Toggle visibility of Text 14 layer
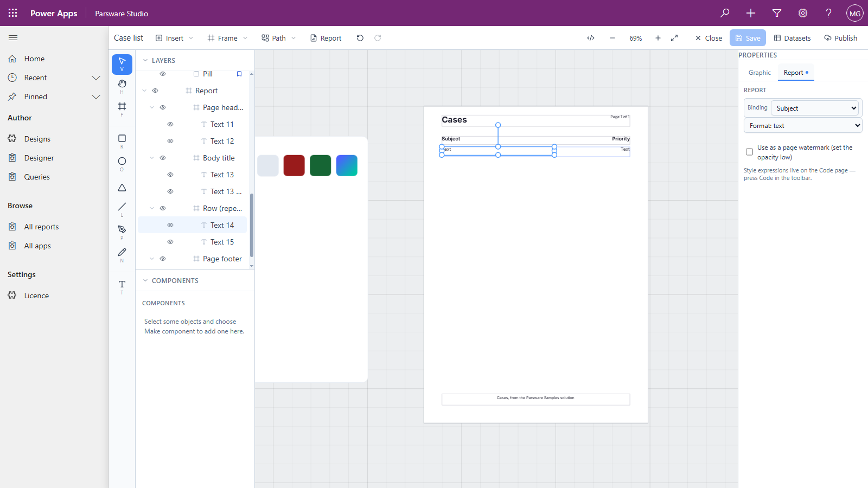 (x=170, y=225)
